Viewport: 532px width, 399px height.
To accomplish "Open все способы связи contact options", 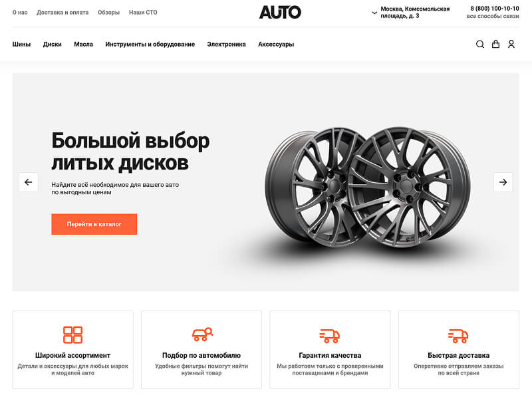I will point(492,16).
